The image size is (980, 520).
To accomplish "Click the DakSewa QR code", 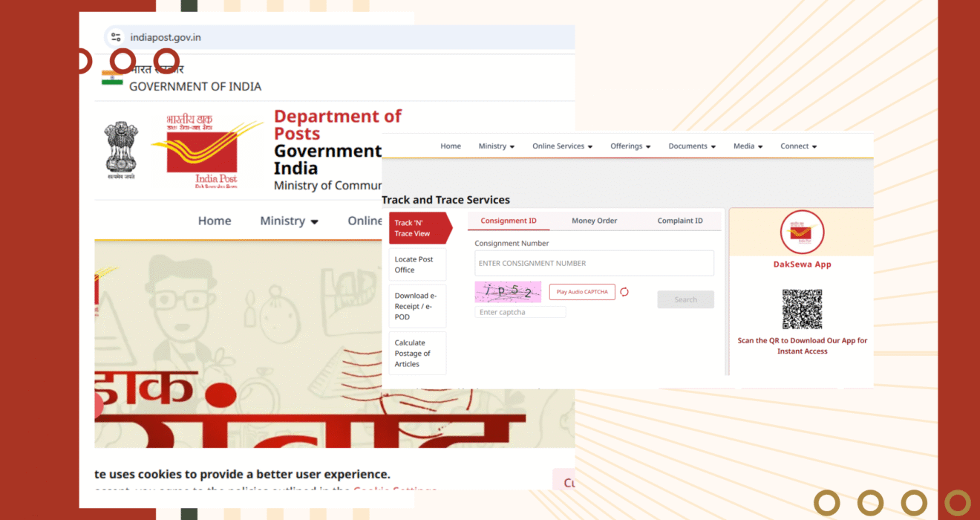I will (802, 309).
